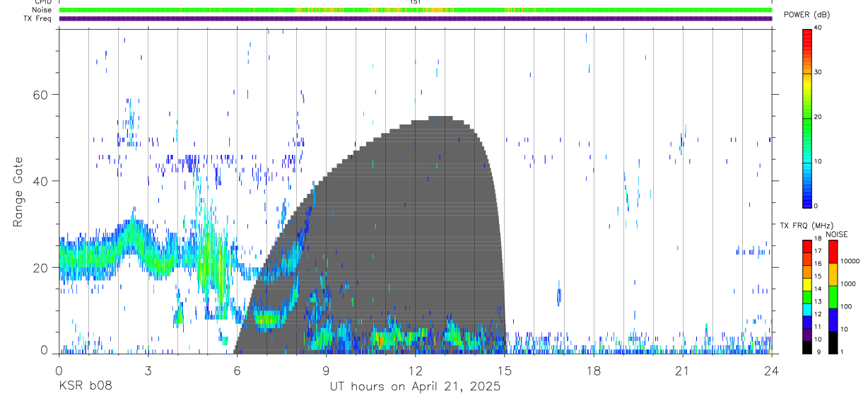Click the 20 label on POWER scale
This screenshot has height=401, width=868.
[x=819, y=117]
